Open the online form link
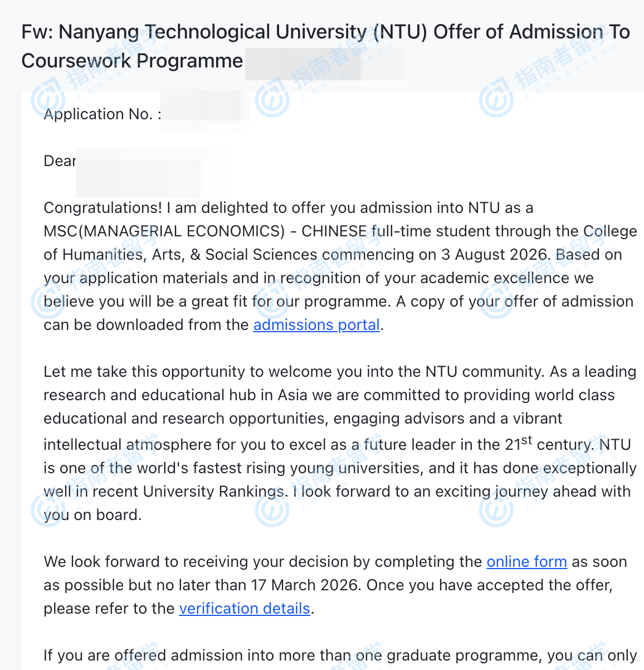The image size is (644, 670). (526, 562)
